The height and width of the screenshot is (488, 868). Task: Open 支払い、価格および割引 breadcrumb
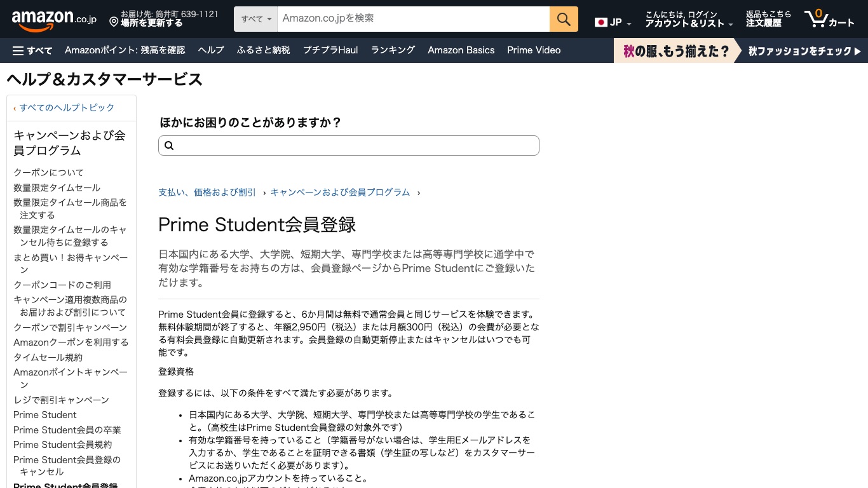coord(207,192)
